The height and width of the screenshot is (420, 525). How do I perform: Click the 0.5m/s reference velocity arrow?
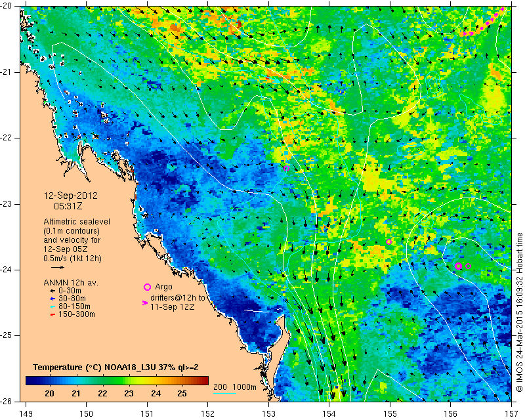58,267
